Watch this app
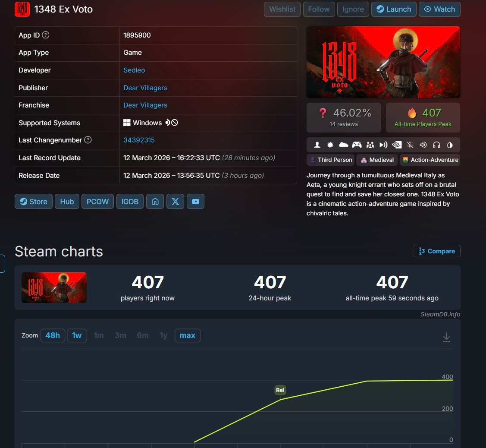Image resolution: width=486 pixels, height=448 pixels. [x=439, y=9]
